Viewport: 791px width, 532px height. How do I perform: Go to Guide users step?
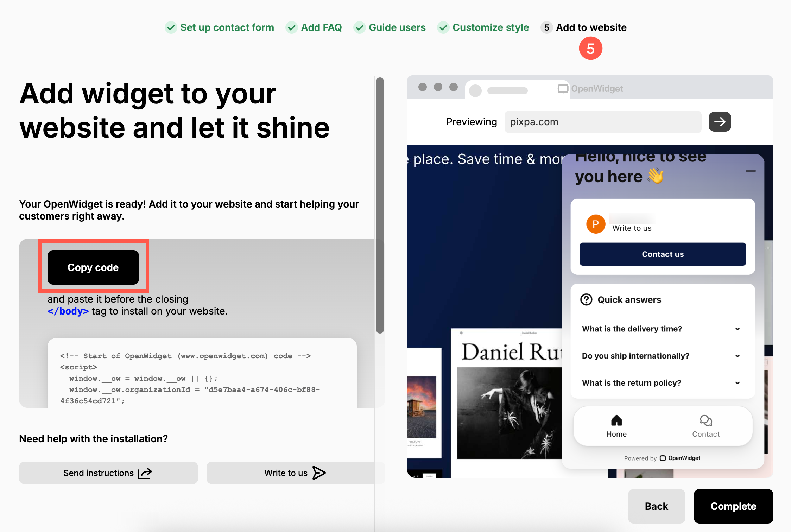[390, 27]
